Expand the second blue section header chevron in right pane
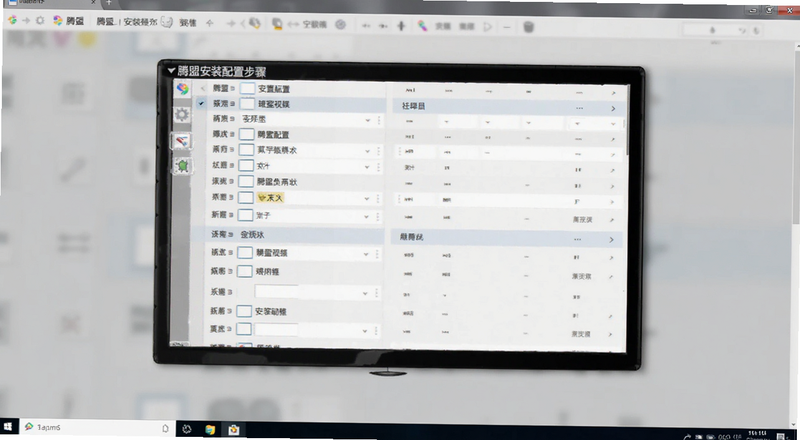This screenshot has width=800, height=440. click(611, 239)
